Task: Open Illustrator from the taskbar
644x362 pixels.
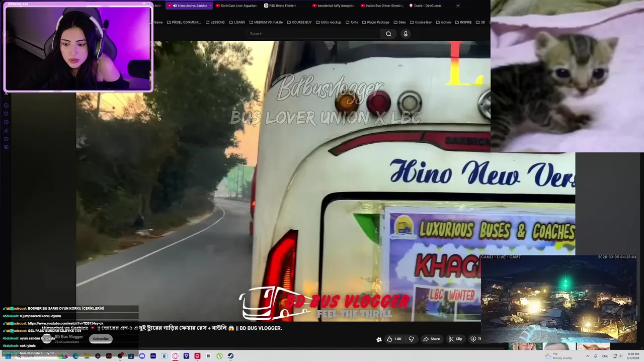Action: click(x=109, y=356)
